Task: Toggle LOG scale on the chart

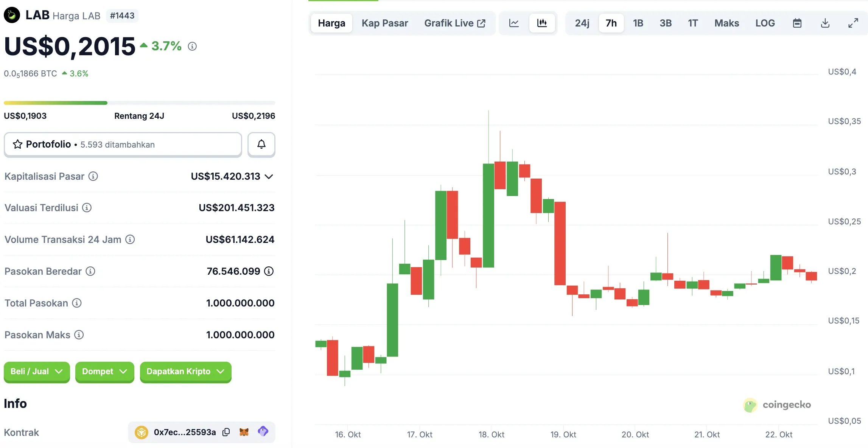Action: (765, 23)
